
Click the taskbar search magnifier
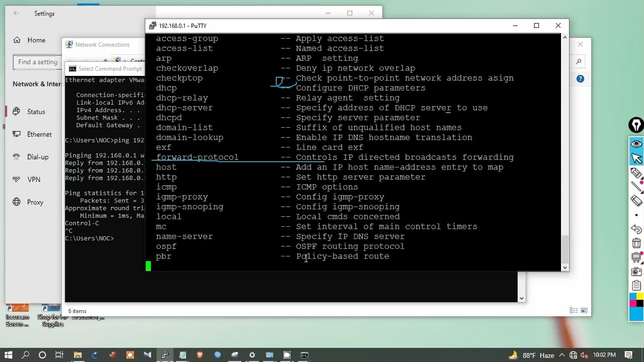point(26,355)
